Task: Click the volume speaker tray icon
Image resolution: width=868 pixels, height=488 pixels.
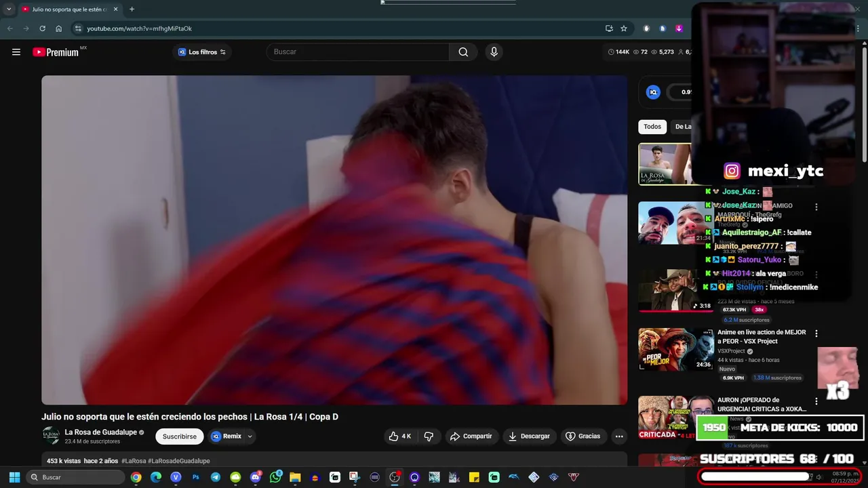Action: pos(819,477)
